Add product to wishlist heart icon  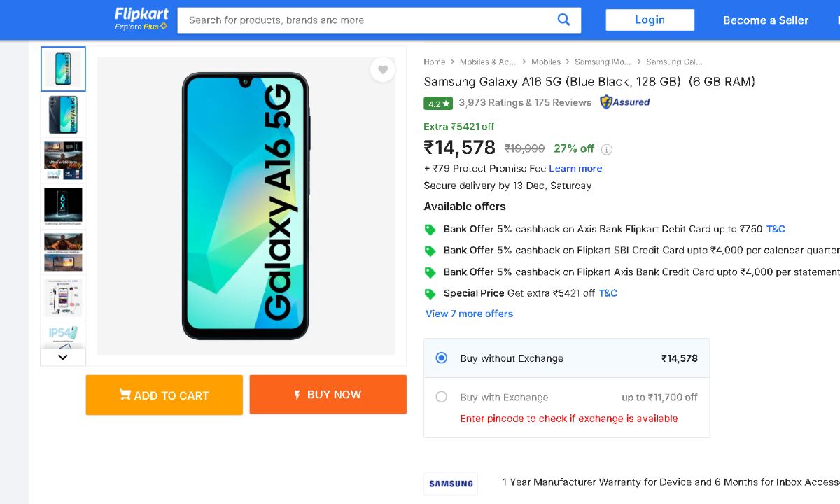click(x=383, y=70)
